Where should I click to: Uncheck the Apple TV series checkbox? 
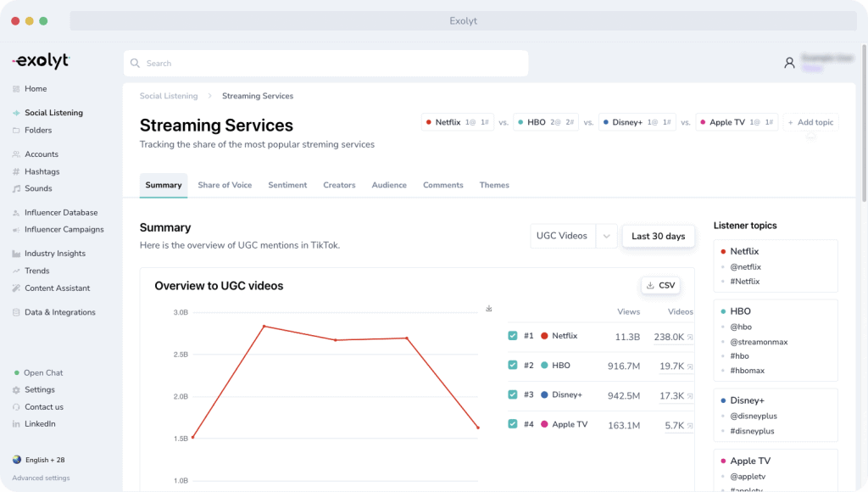513,424
